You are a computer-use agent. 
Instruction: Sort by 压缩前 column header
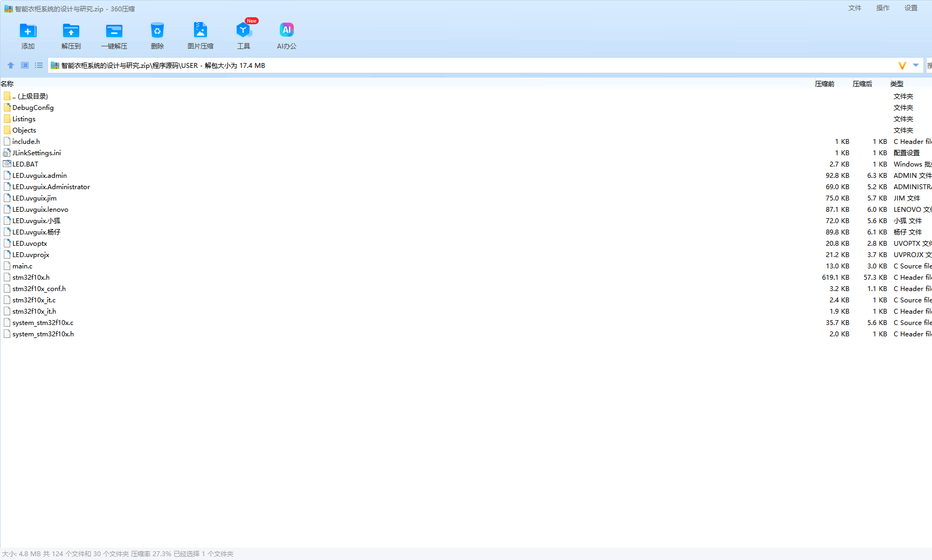824,84
